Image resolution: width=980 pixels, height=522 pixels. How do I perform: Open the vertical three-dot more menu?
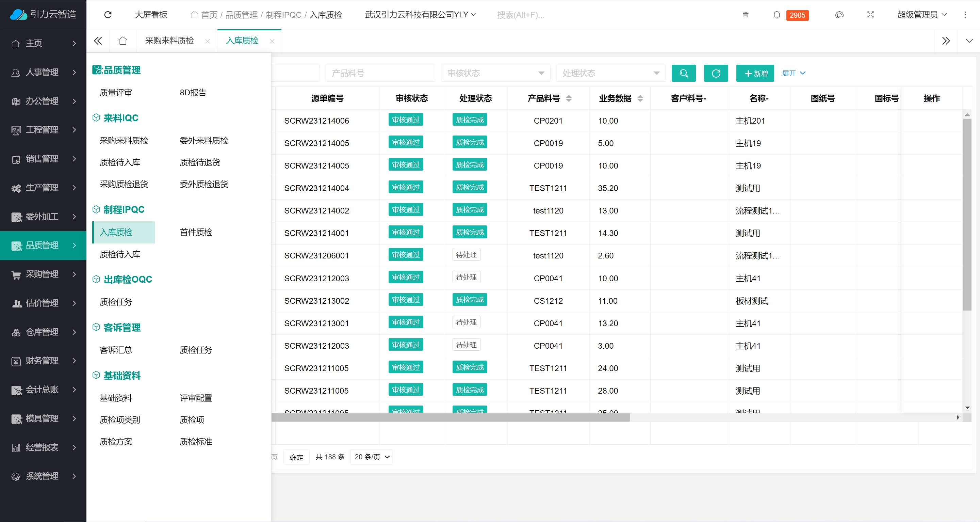coord(965,14)
